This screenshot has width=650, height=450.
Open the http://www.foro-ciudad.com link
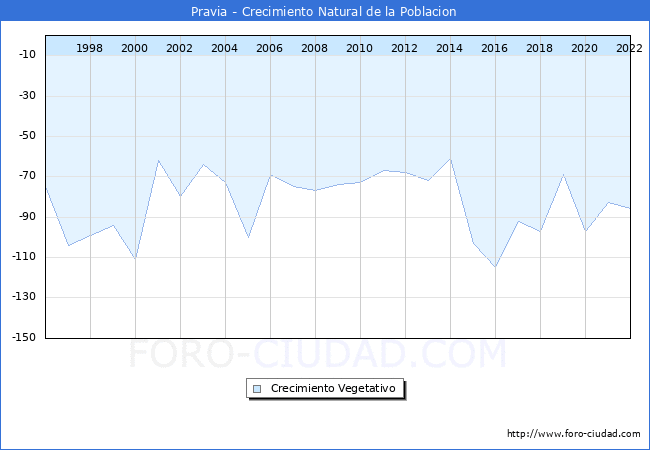coord(574,433)
